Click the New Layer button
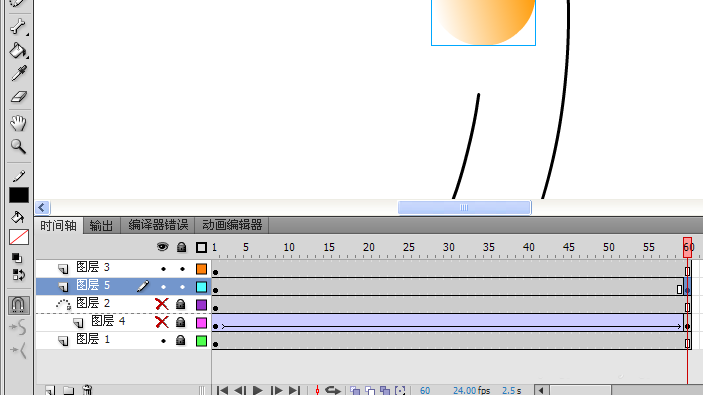Image resolution: width=703 pixels, height=395 pixels. (x=50, y=390)
